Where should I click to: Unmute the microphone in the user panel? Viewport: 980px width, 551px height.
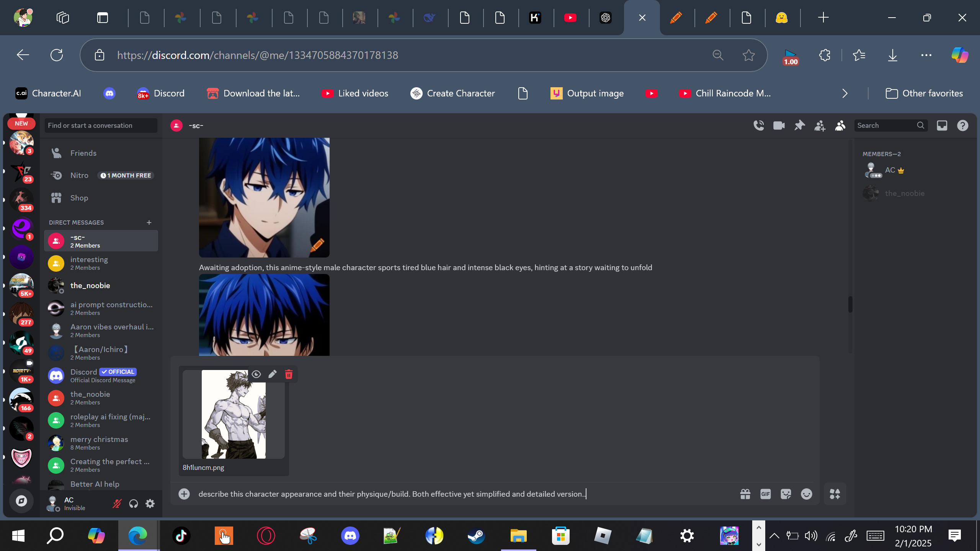coord(117,504)
